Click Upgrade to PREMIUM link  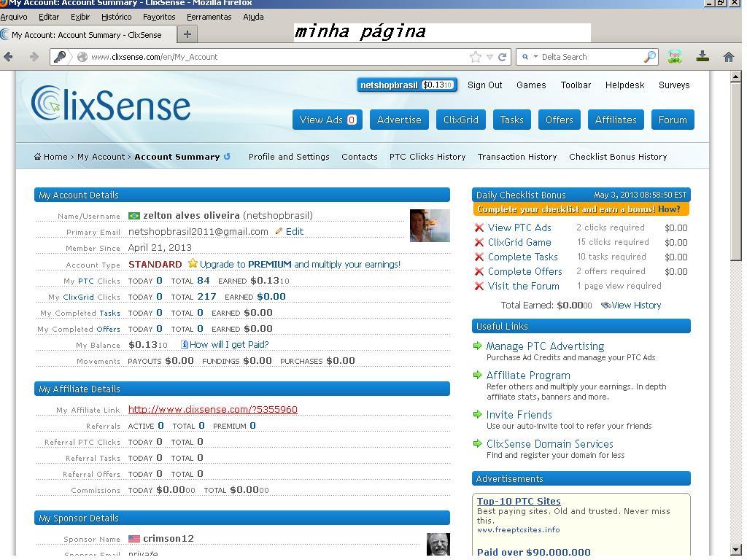tap(300, 264)
